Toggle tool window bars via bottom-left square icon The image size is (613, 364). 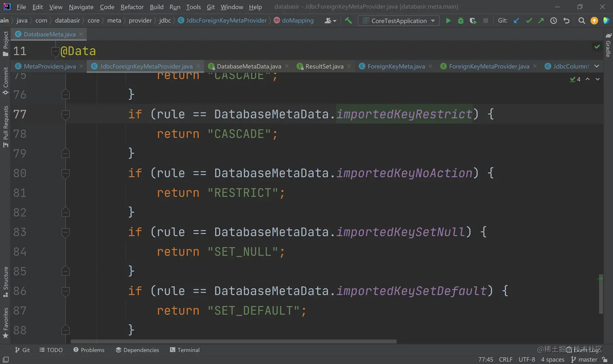point(6,360)
